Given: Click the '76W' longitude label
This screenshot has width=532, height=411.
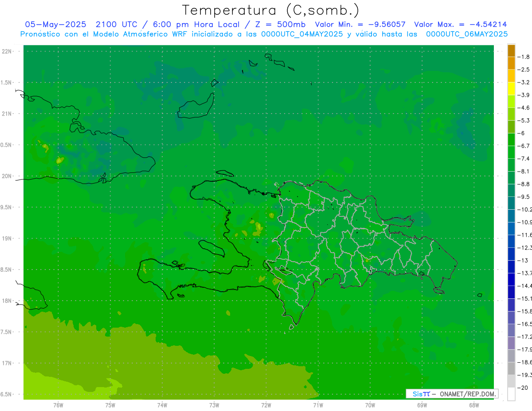Looking at the screenshot, I should [x=58, y=405].
